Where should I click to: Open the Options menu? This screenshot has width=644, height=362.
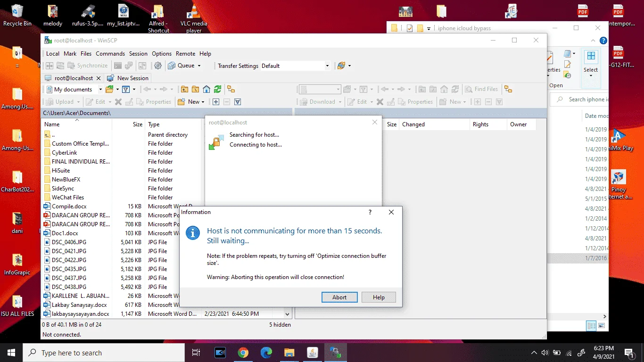click(162, 54)
